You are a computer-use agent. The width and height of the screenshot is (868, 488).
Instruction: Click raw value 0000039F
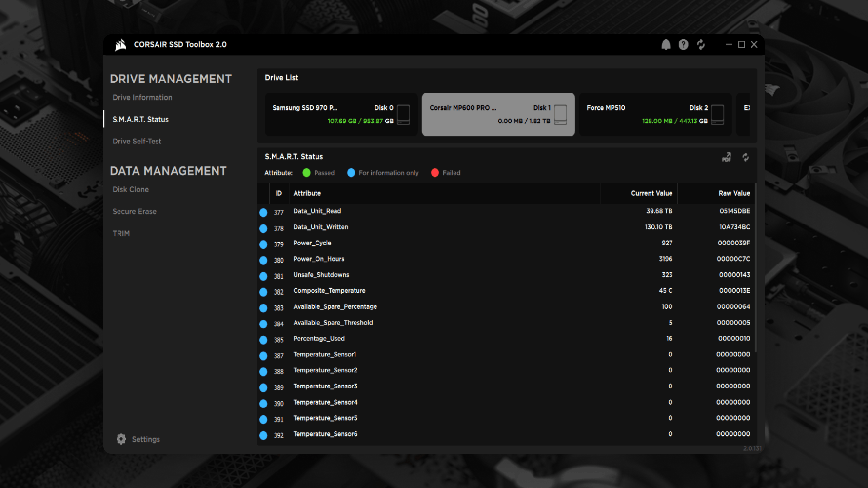point(734,243)
